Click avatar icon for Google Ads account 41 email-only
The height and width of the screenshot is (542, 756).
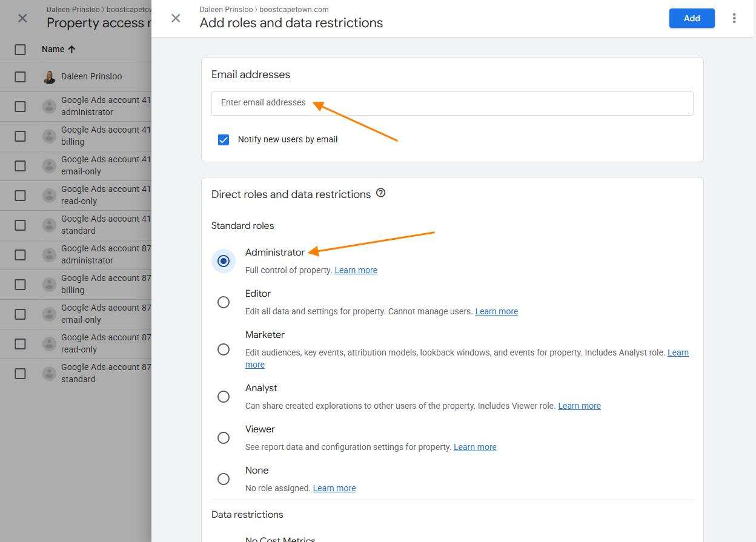point(50,166)
